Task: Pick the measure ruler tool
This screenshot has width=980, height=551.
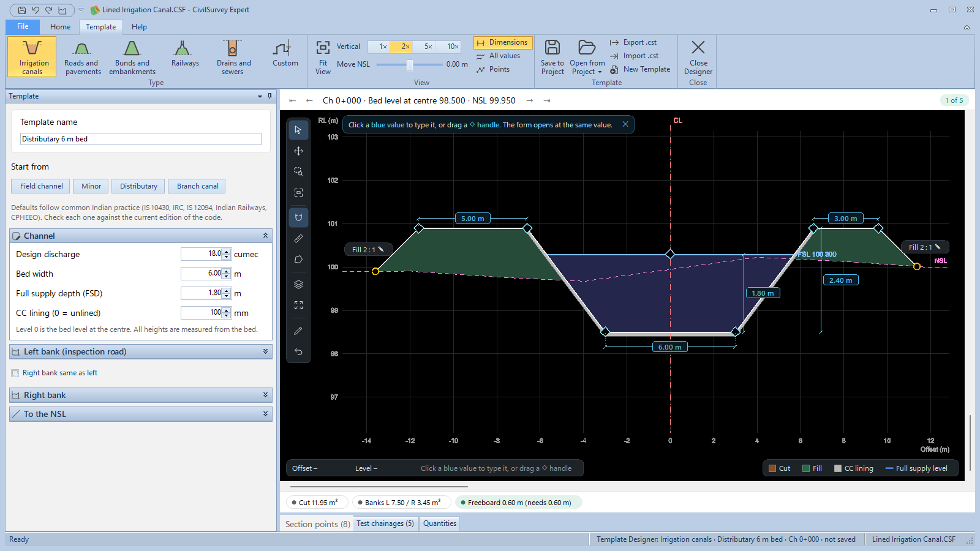Action: [298, 238]
